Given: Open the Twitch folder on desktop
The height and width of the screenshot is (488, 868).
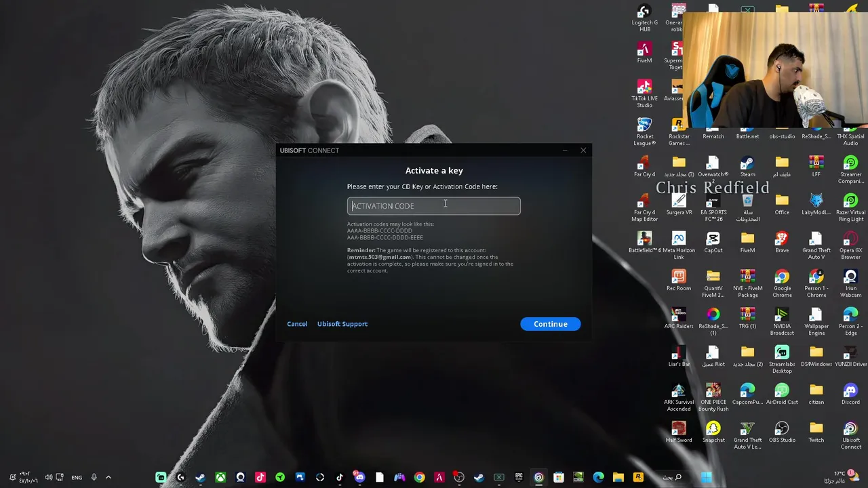Looking at the screenshot, I should (816, 432).
